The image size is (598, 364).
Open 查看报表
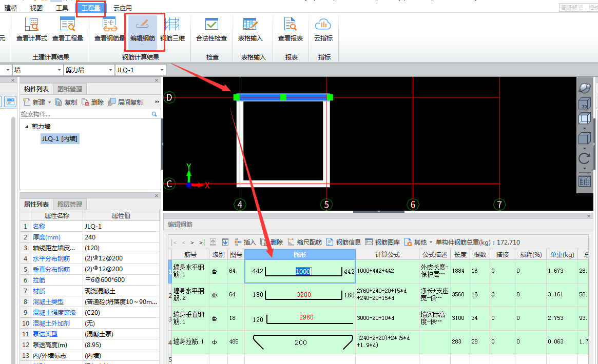click(290, 30)
